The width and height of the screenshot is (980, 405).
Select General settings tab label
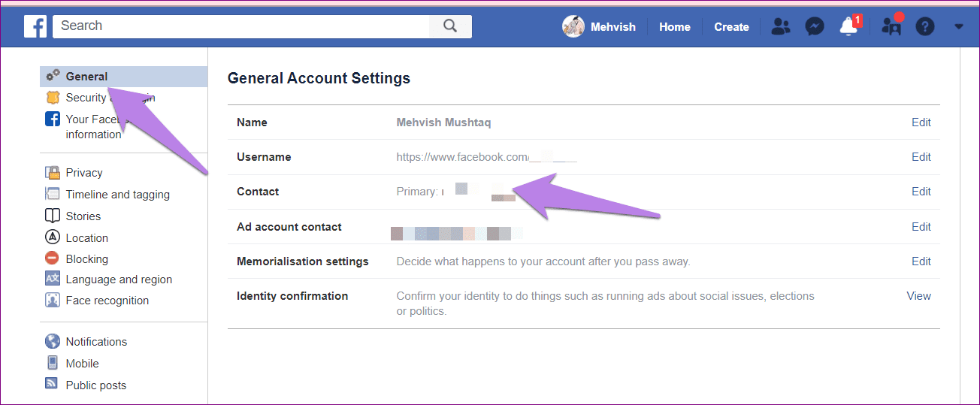(x=86, y=77)
